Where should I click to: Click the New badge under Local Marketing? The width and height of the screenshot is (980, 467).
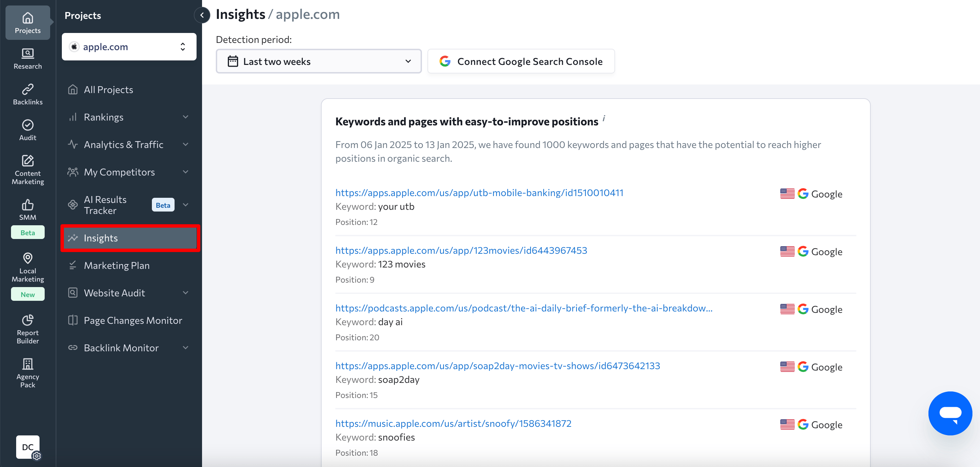click(28, 294)
